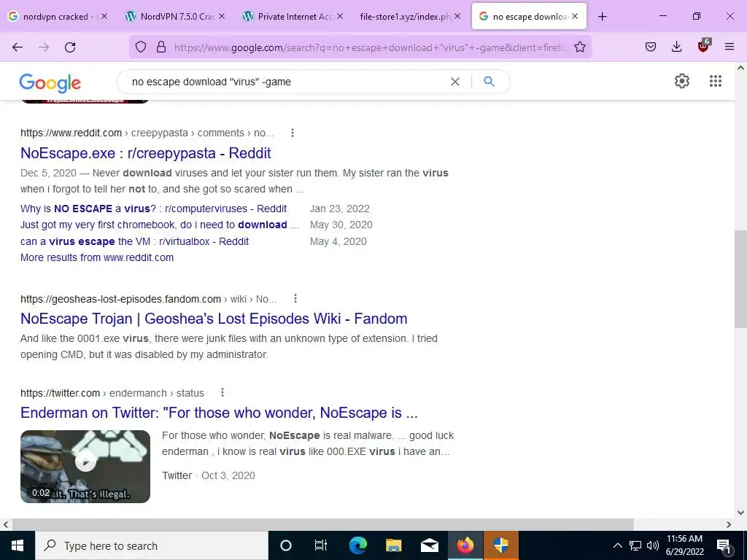Screen dimensions: 747x560
Task: Click the horizontal scroll right arrow
Action: click(x=729, y=524)
